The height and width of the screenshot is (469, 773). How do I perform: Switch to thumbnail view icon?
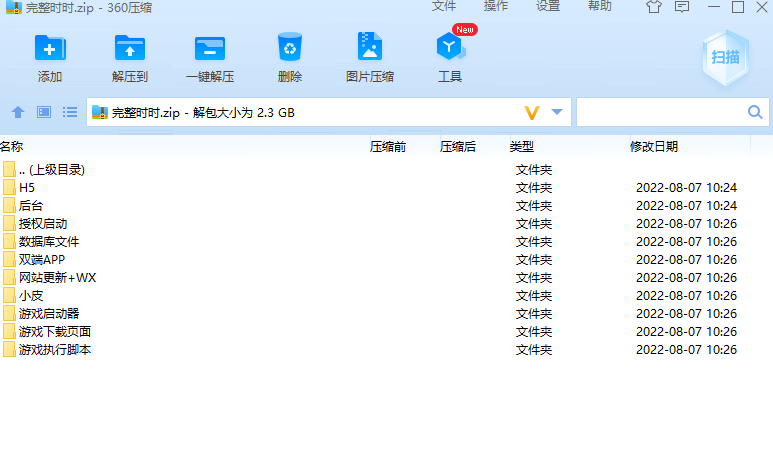tap(44, 112)
